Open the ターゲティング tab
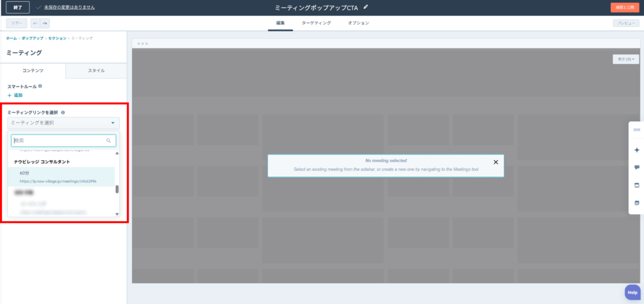Screen dimensions: 644x304 pyautogui.click(x=316, y=23)
